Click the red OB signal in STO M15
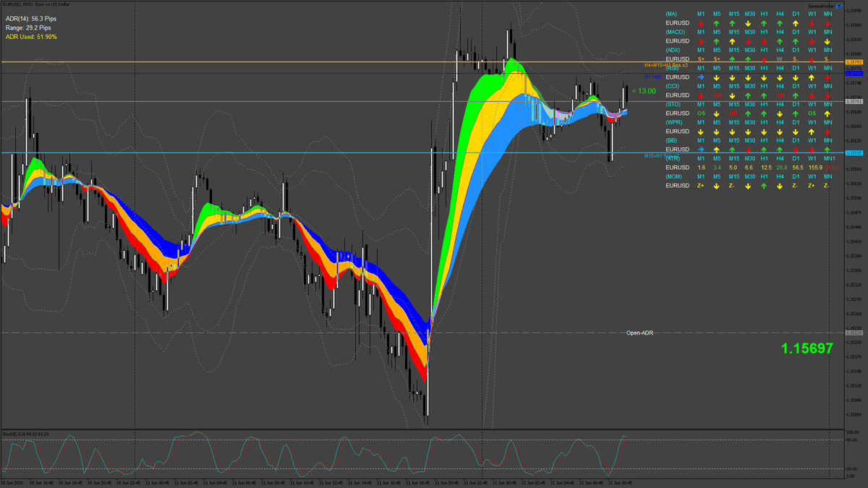 pos(733,114)
